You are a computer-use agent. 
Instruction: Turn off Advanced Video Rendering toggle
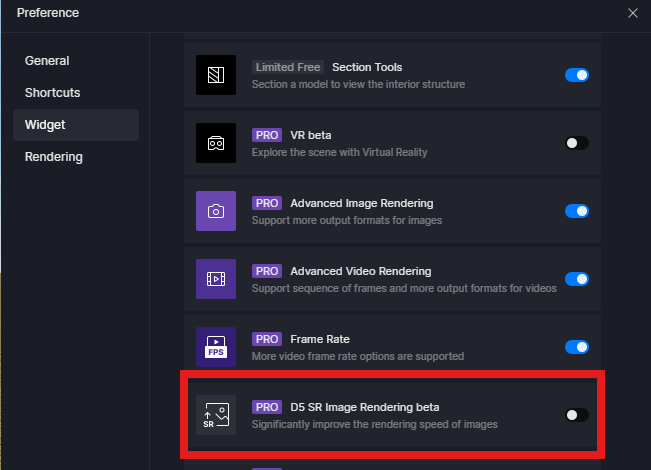point(577,279)
